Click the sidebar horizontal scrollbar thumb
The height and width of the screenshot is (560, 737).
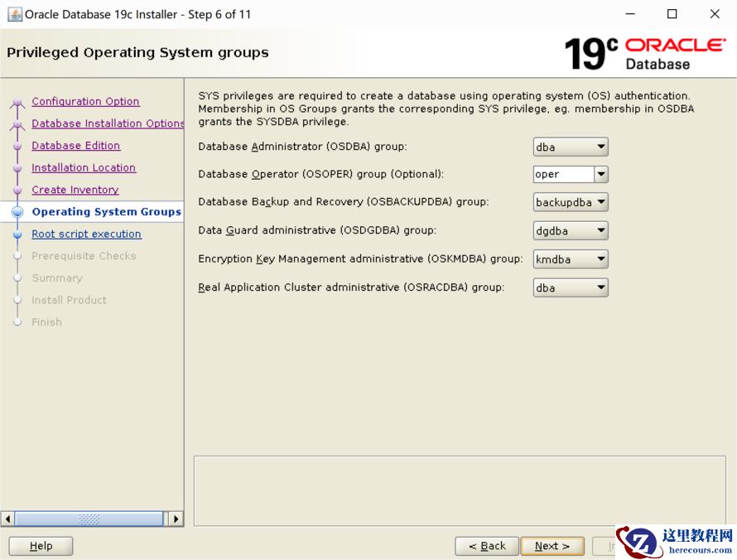[x=89, y=519]
